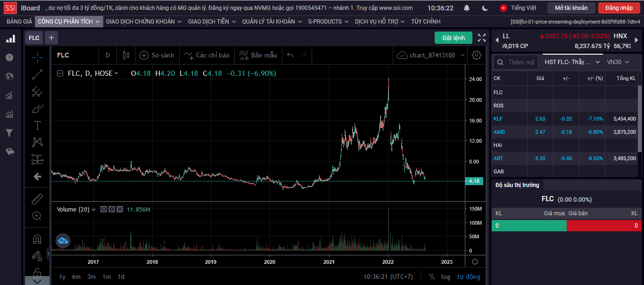Toggle lock all drawing tools

37,272
